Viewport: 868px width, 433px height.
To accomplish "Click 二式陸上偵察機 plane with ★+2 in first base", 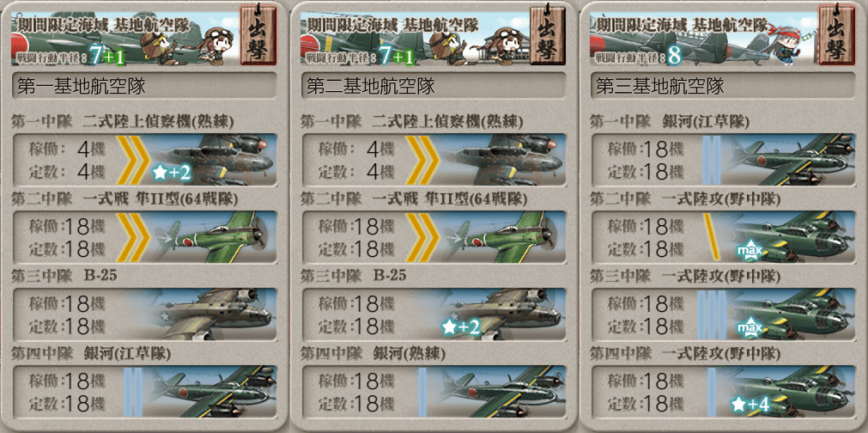I will point(213,160).
